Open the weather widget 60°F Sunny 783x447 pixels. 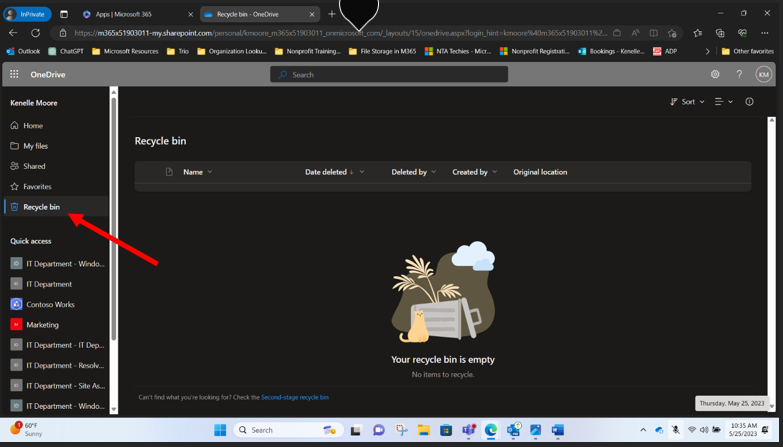(x=26, y=430)
